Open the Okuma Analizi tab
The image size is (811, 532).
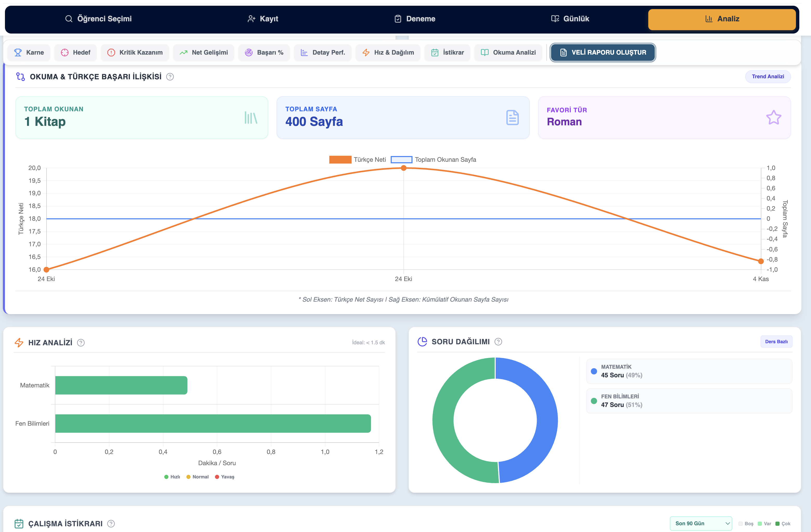coord(508,53)
